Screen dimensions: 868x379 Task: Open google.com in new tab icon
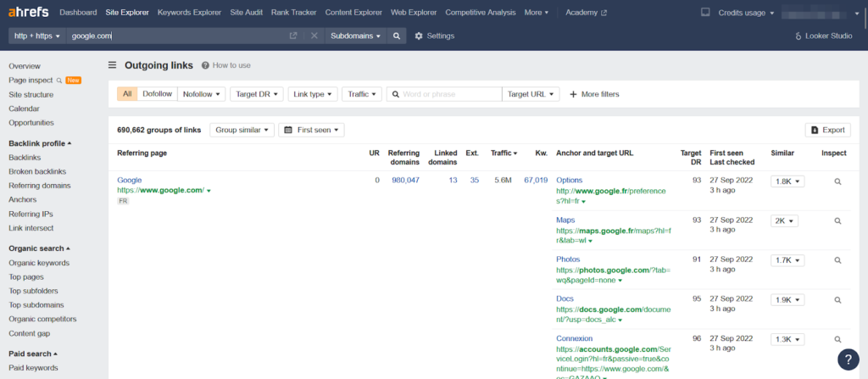coord(293,36)
